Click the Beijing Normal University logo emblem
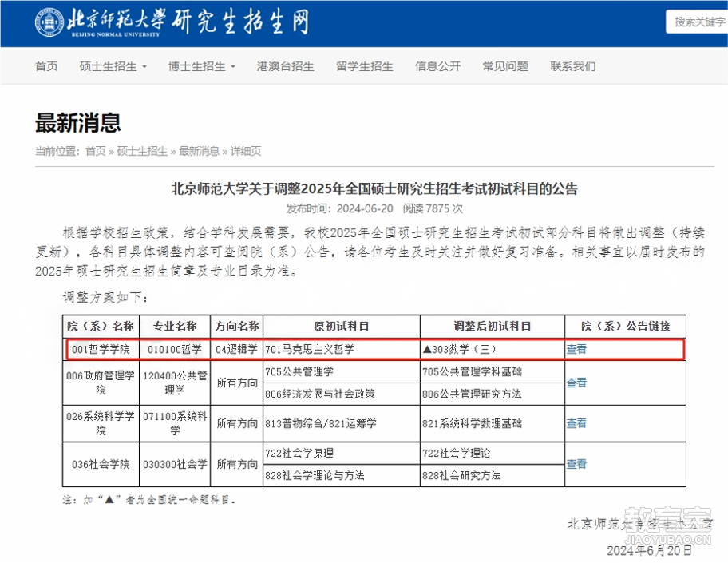 pyautogui.click(x=49, y=22)
